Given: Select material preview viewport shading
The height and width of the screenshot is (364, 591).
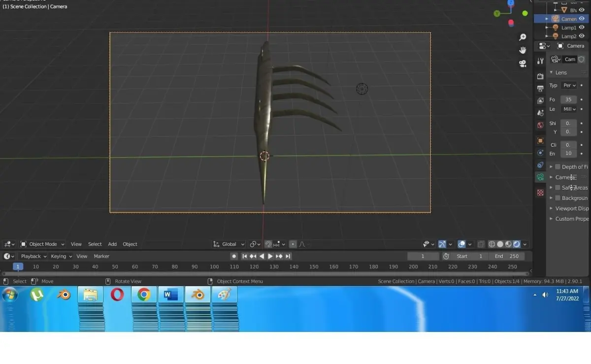Looking at the screenshot, I should [508, 244].
